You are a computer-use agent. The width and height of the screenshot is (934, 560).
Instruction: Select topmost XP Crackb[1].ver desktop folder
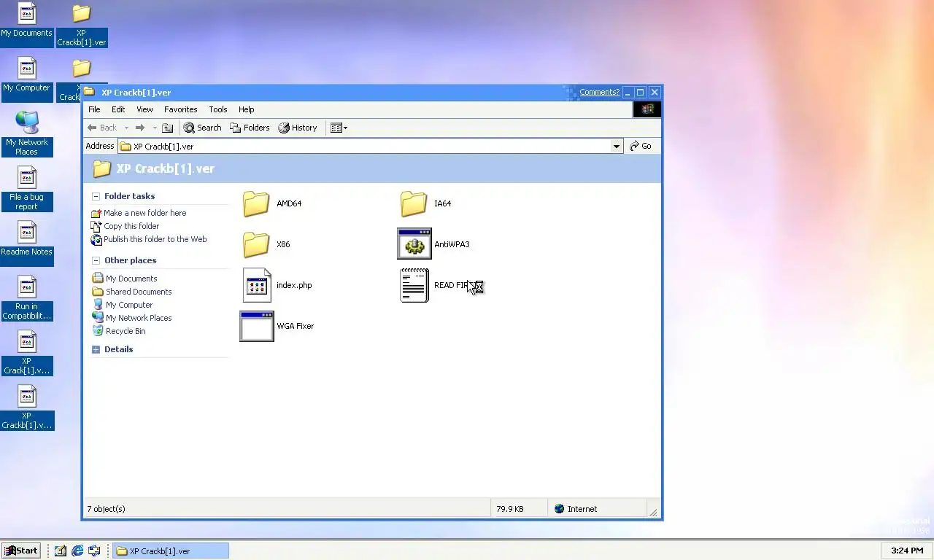[82, 14]
